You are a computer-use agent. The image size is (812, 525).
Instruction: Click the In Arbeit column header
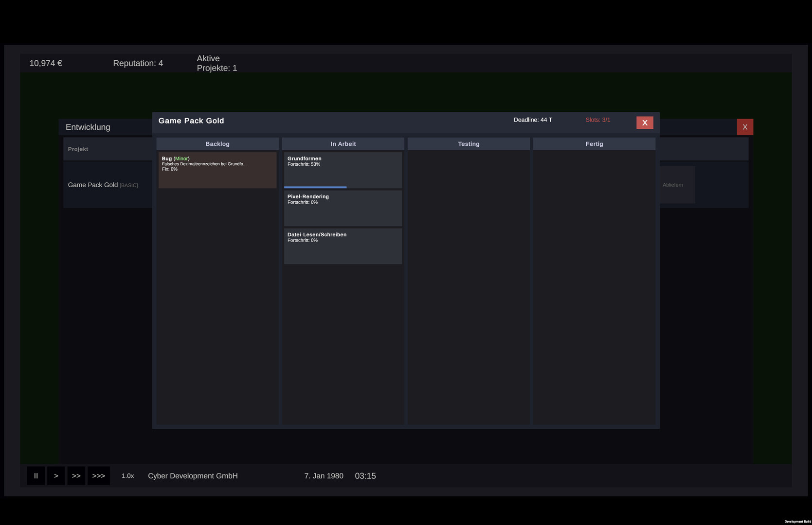tap(343, 143)
